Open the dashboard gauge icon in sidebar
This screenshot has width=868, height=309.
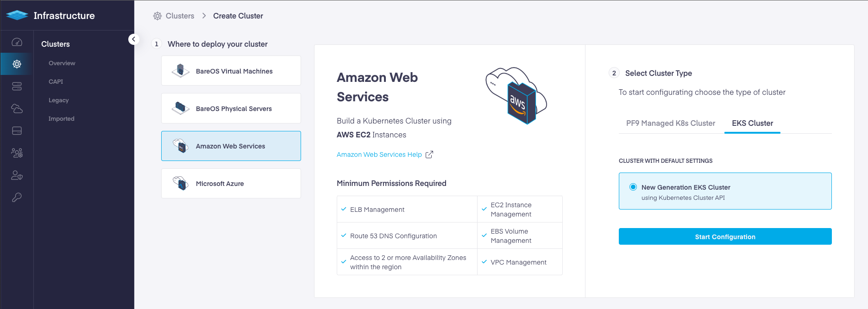pos(17,42)
